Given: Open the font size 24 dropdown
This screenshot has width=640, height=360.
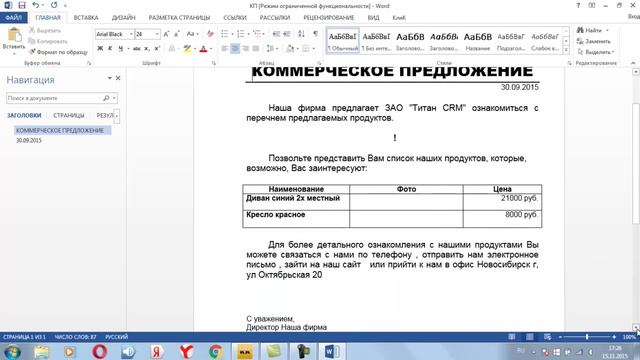Looking at the screenshot, I should coord(157,34).
